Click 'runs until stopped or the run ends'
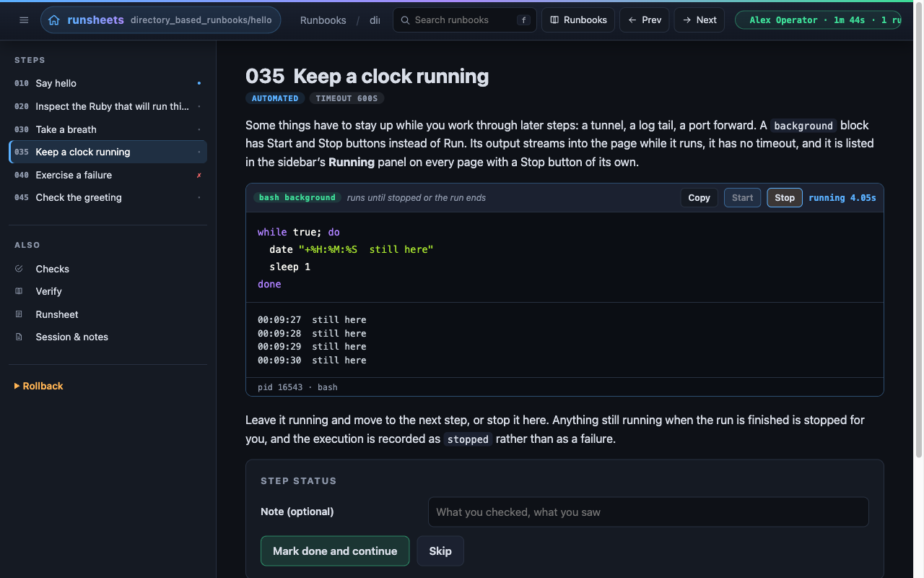The width and height of the screenshot is (924, 578). tap(417, 197)
